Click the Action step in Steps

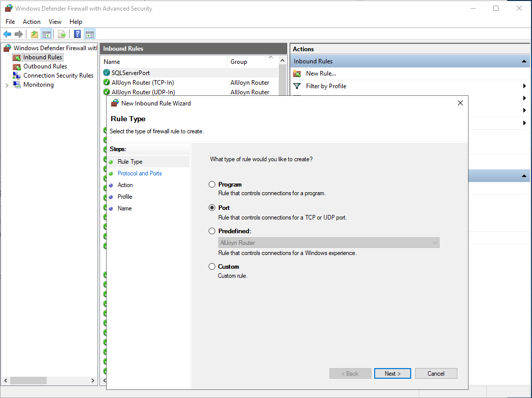125,185
